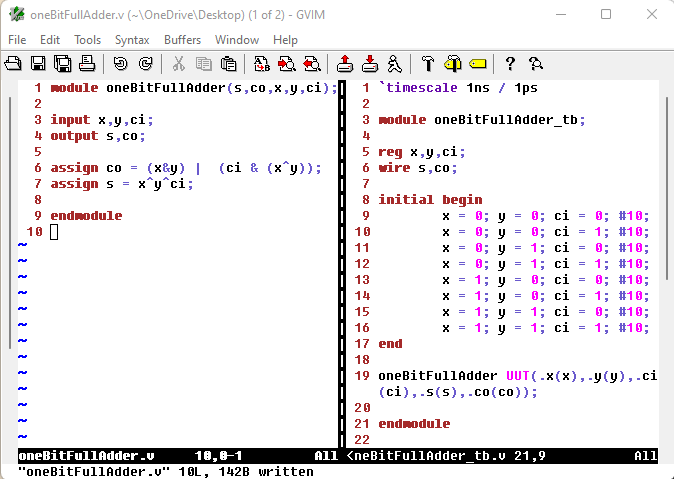Undo last change with toolbar icon
The height and width of the screenshot is (479, 674).
(120, 64)
